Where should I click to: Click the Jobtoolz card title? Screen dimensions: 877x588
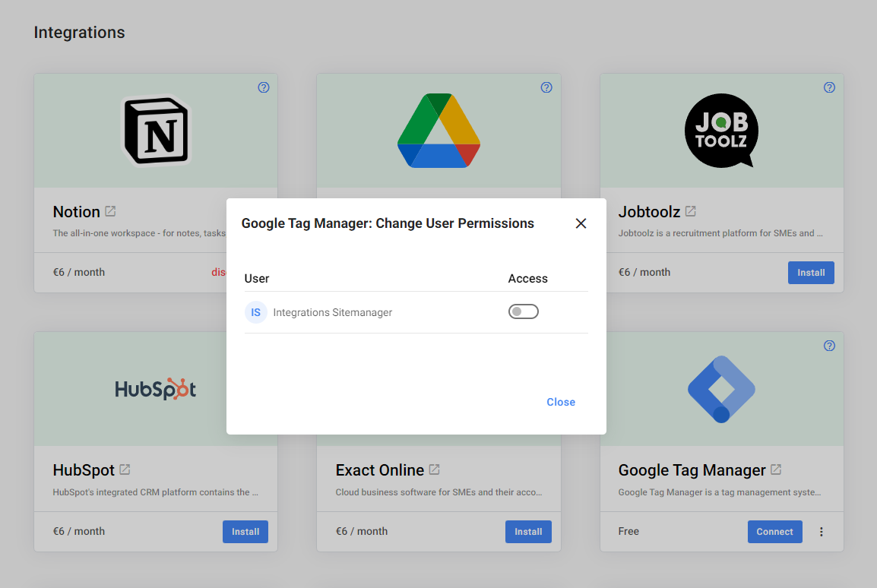coord(649,212)
